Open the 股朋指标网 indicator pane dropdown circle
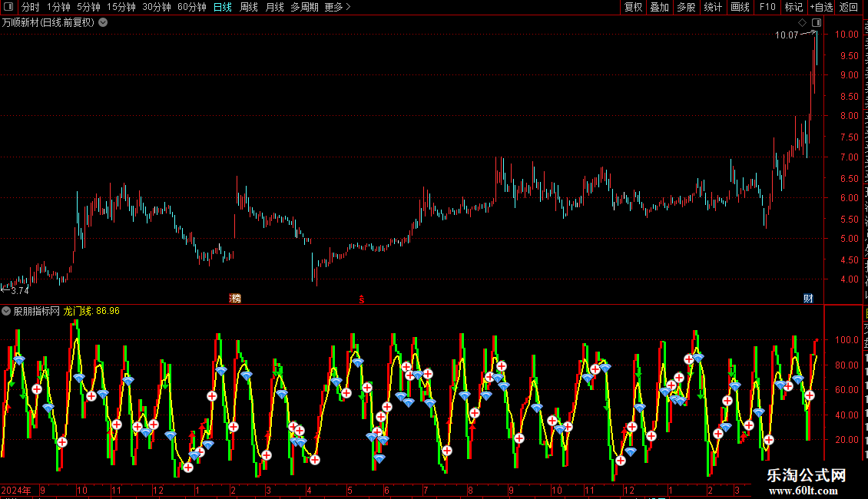This screenshot has width=868, height=499. click(x=6, y=311)
